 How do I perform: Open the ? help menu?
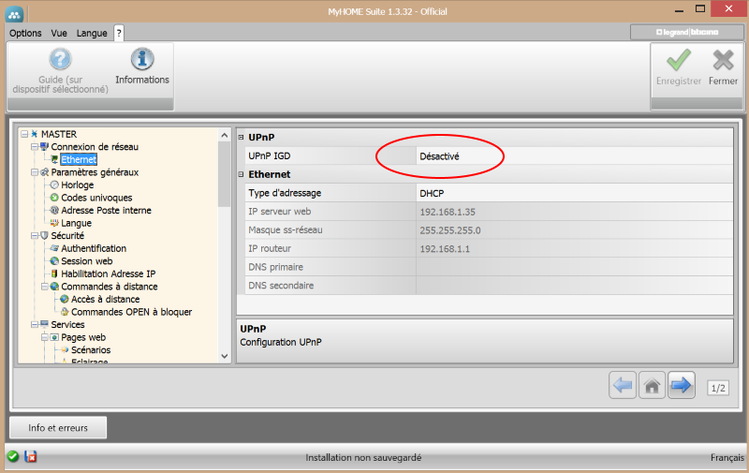(x=119, y=33)
